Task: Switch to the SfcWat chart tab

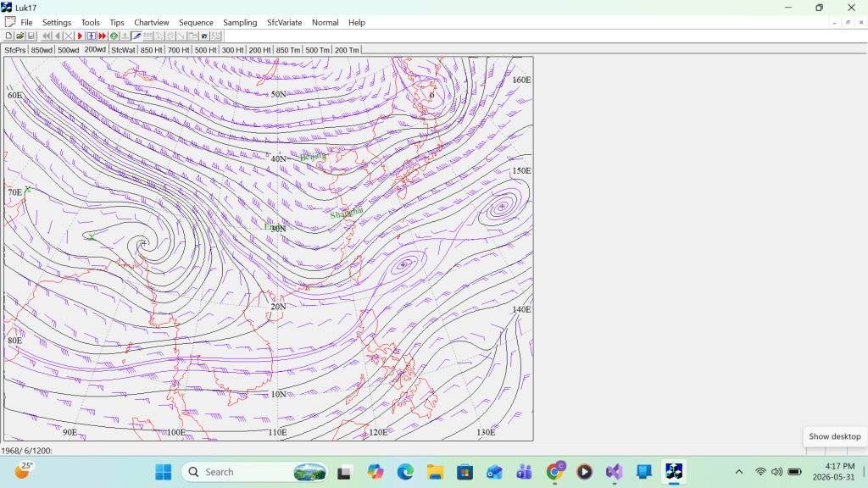Action: (123, 50)
